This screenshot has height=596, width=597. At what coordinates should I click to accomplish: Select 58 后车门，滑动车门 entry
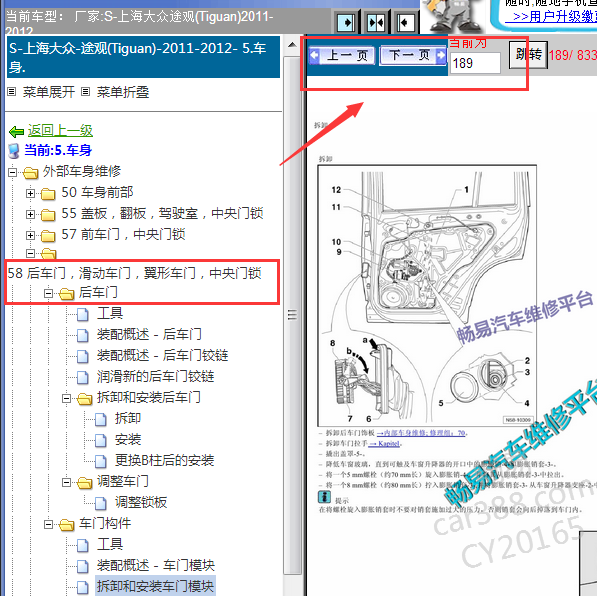click(x=134, y=273)
